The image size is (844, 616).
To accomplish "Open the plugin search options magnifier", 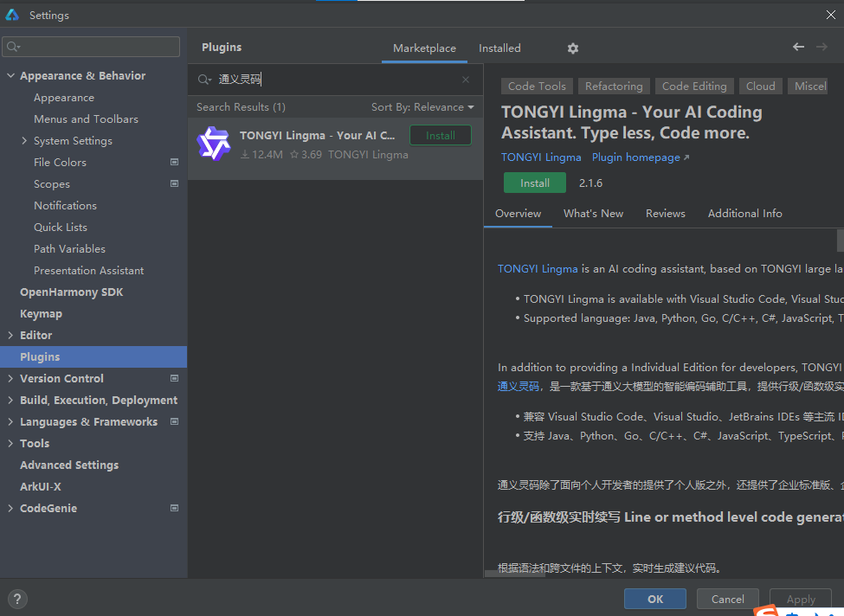I will (x=204, y=80).
